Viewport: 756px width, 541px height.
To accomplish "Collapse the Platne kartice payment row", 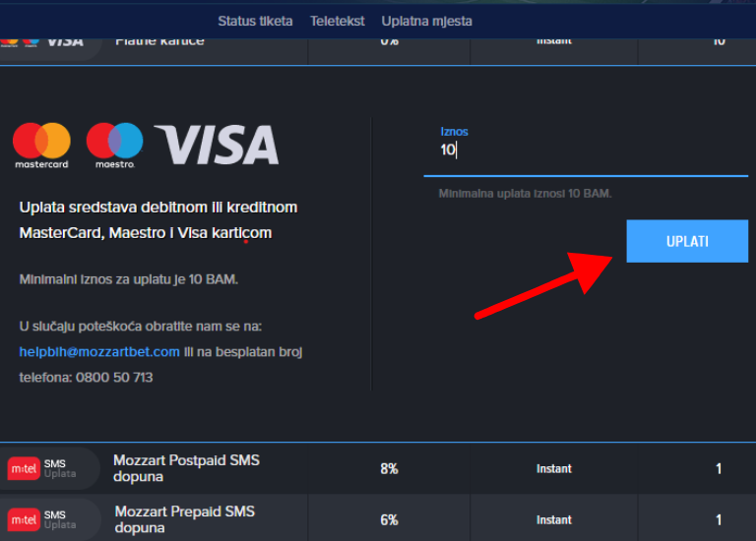I will 160,41.
